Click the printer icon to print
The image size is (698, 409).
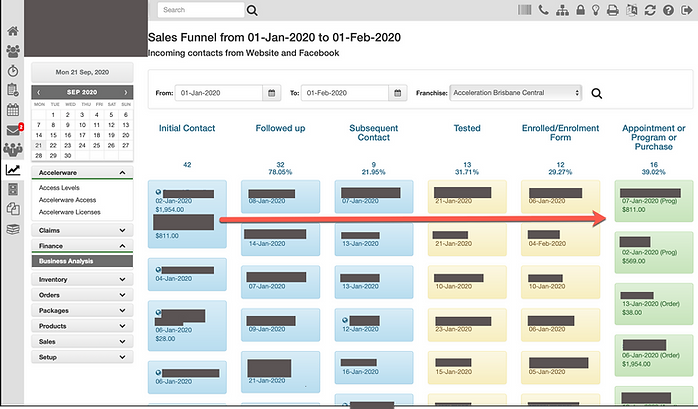[x=614, y=10]
